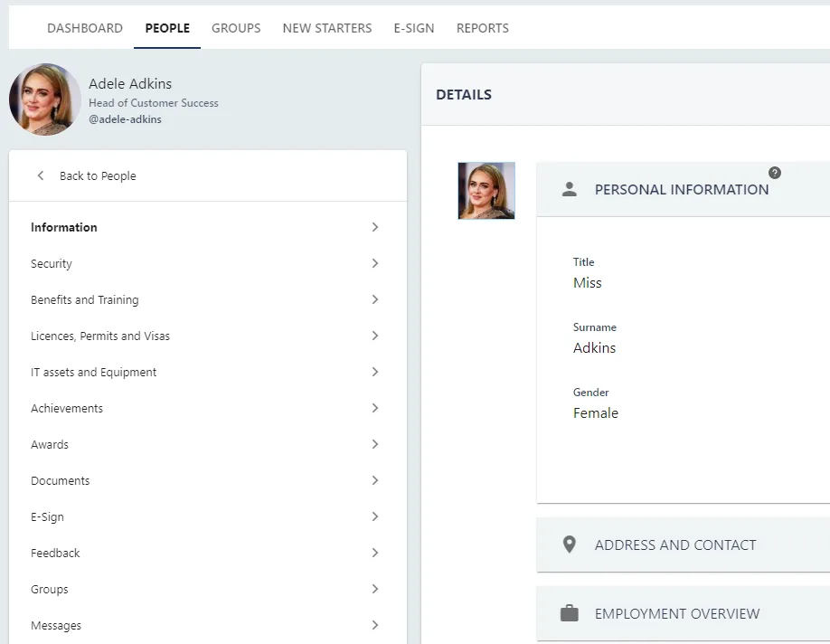Click the chevron on side menu E-Sign row

point(375,516)
